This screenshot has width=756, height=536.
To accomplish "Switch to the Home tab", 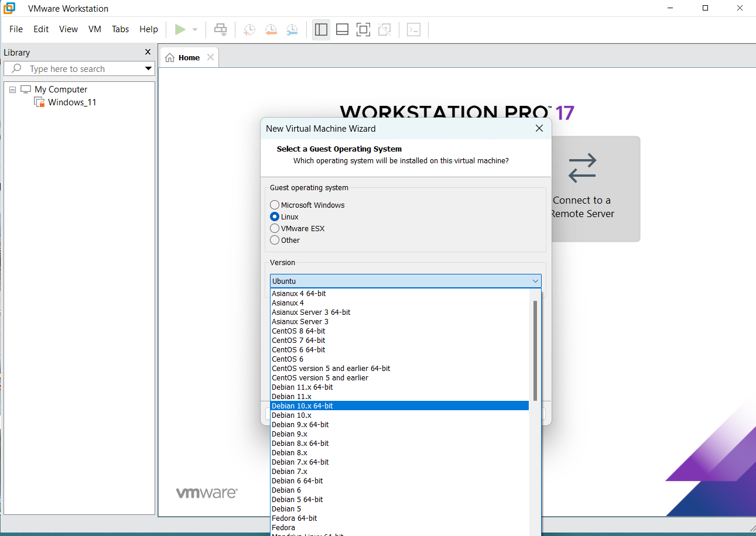I will coord(189,57).
